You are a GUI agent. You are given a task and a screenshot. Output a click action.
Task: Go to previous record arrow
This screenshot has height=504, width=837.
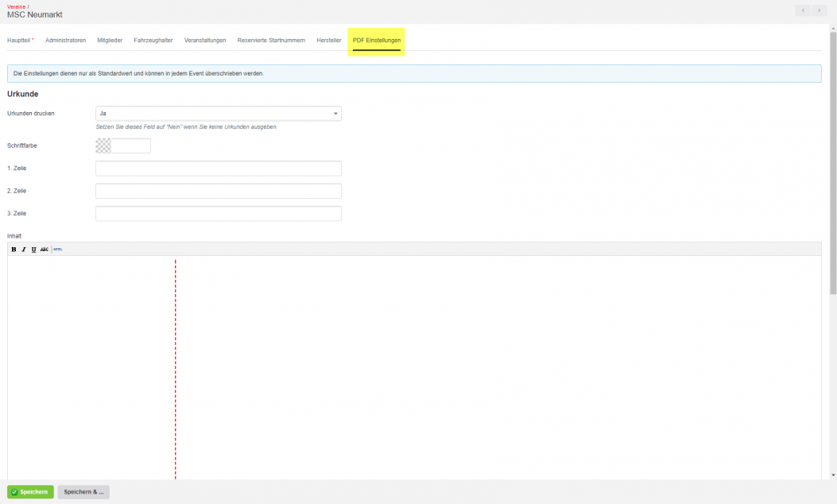click(803, 10)
